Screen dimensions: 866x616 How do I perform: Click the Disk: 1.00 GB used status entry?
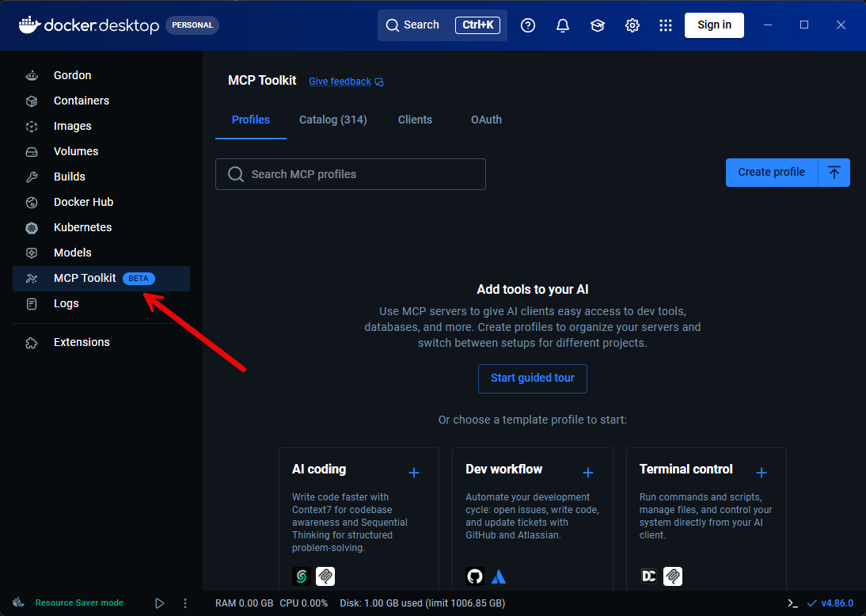tap(423, 603)
